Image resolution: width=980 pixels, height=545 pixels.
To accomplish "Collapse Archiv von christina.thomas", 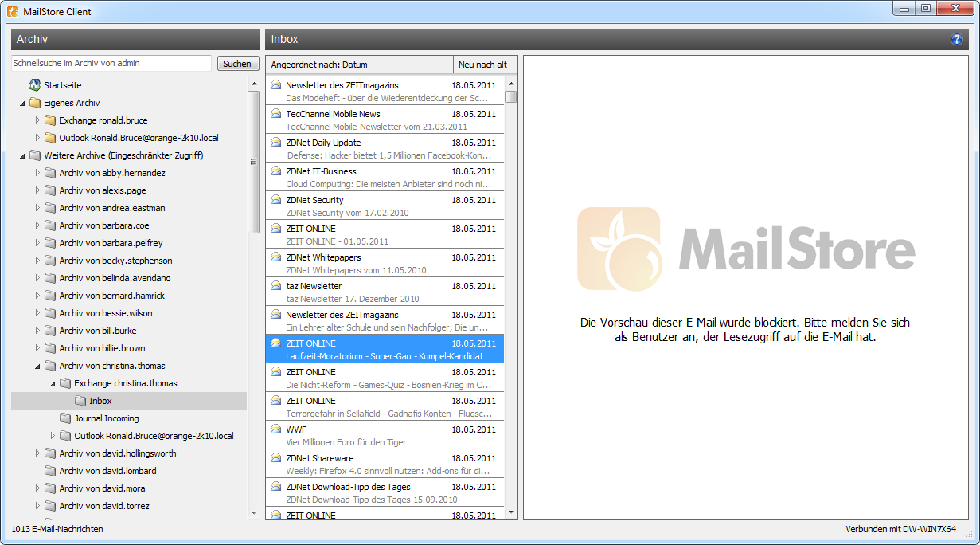I will (x=37, y=366).
